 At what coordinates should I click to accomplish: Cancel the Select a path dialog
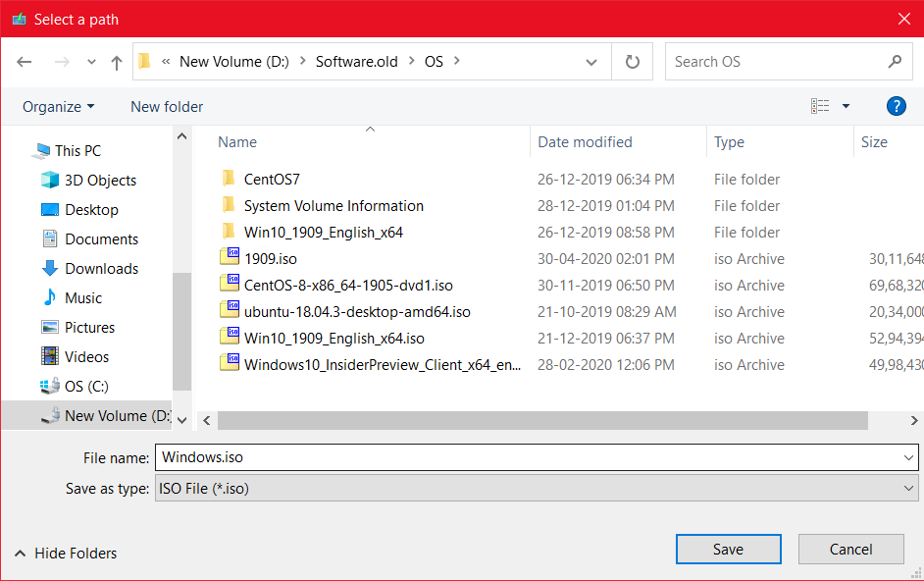[851, 550]
